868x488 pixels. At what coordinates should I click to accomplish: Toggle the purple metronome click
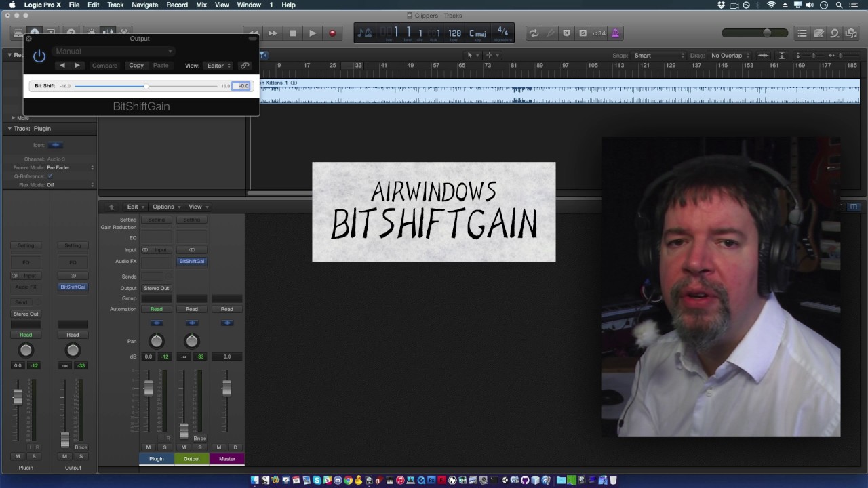tap(615, 33)
